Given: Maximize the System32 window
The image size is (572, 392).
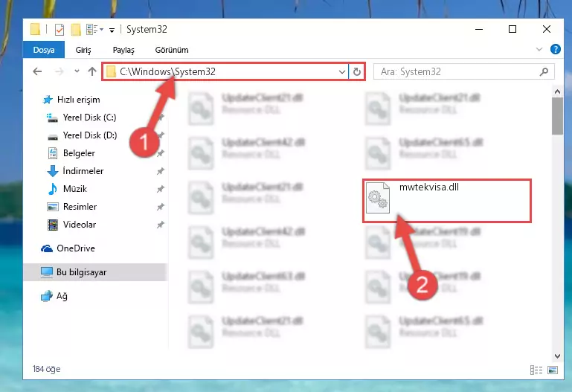Looking at the screenshot, I should coord(512,29).
